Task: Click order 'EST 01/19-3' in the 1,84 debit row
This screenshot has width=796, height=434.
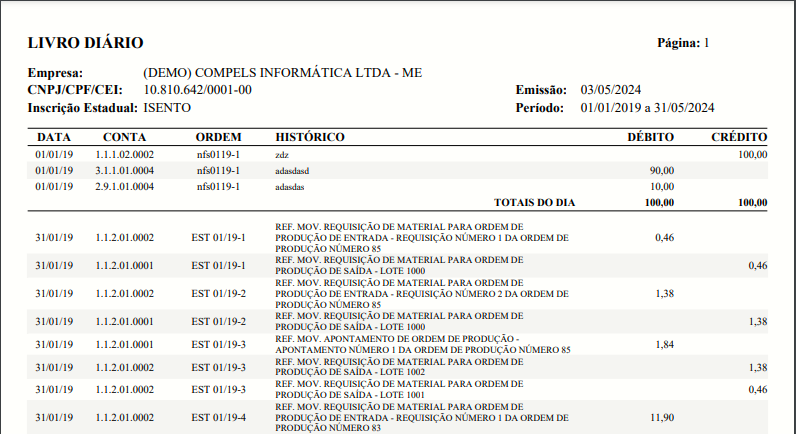Action: click(218, 344)
